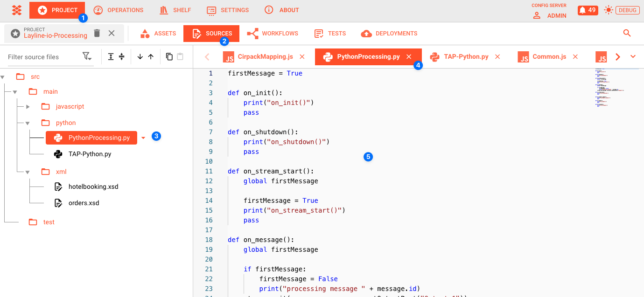The width and height of the screenshot is (644, 297).
Task: Collapse the main folder in the tree
Action: point(15,91)
